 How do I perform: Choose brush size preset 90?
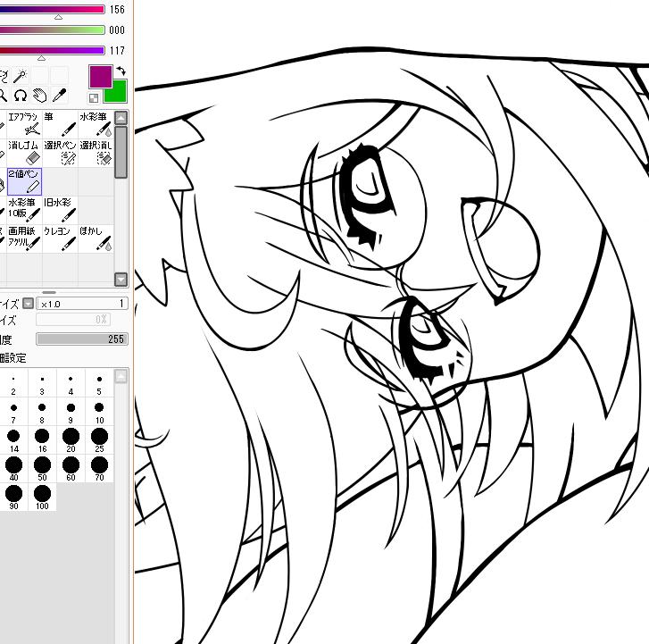(x=13, y=498)
